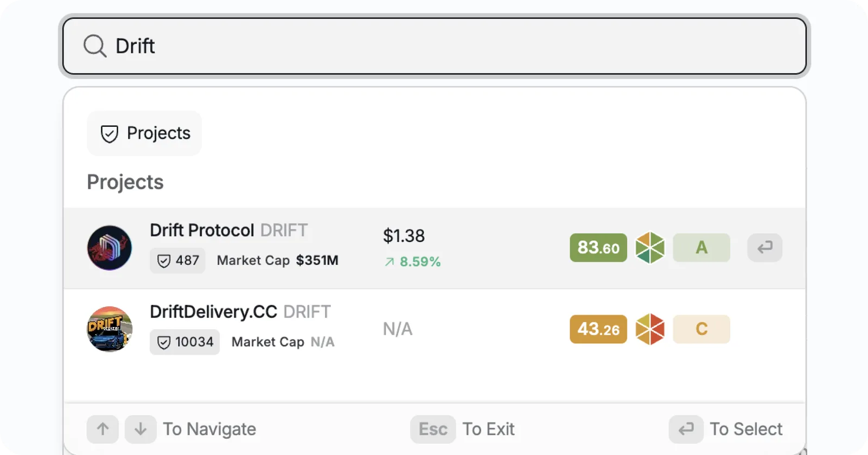The width and height of the screenshot is (868, 455).
Task: Click the magnifying glass search icon
Action: tap(95, 46)
